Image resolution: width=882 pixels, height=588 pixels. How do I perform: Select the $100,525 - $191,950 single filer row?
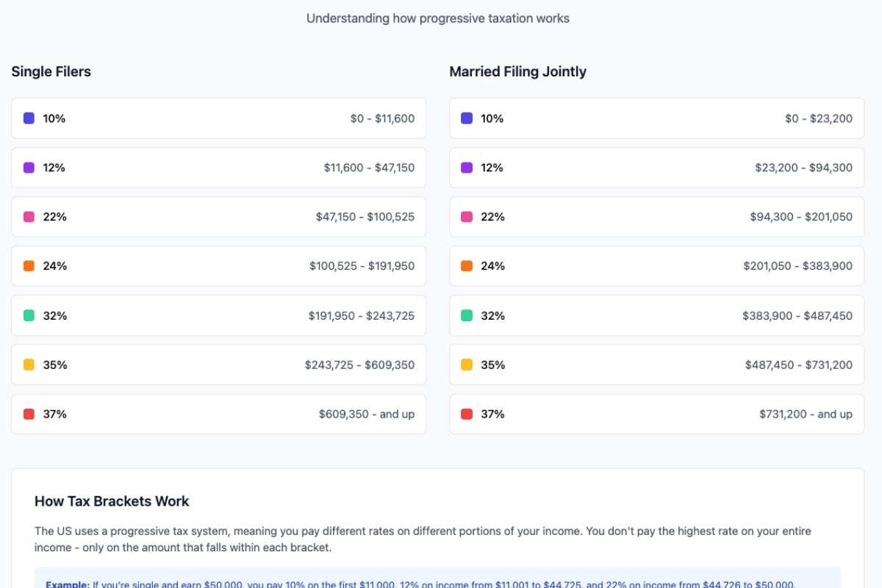218,266
